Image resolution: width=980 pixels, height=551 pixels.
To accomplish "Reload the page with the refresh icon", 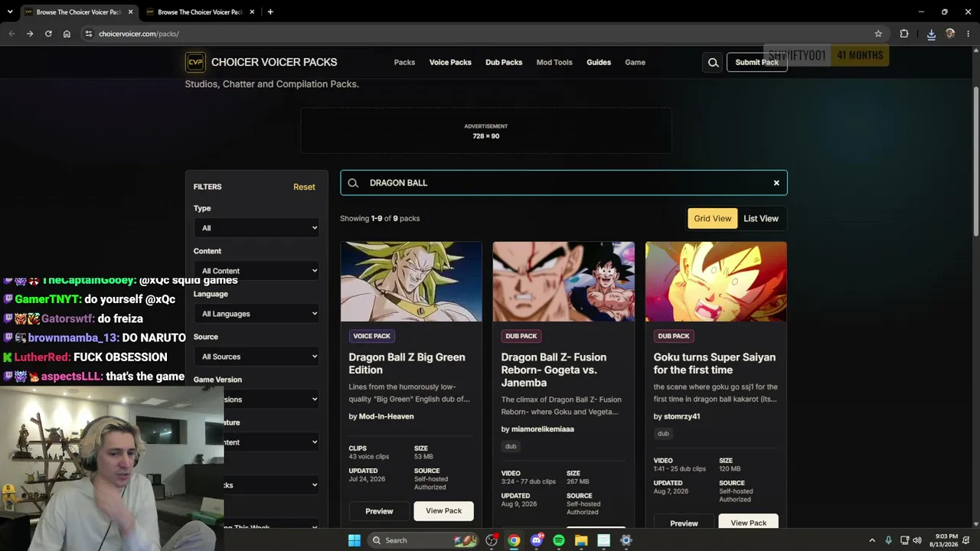I will click(x=48, y=34).
